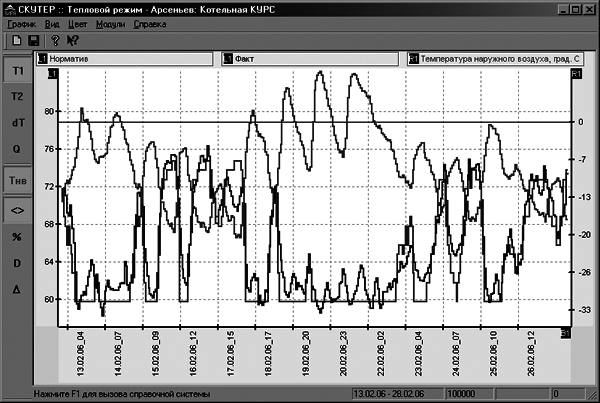Select the Q heat sidebar button
The height and width of the screenshot is (403, 600).
(x=17, y=149)
